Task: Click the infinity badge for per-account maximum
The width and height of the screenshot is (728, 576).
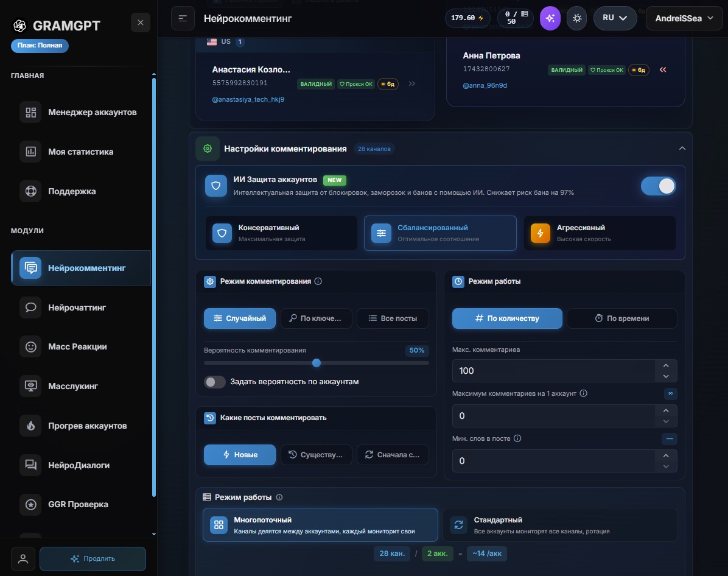Action: [x=670, y=393]
